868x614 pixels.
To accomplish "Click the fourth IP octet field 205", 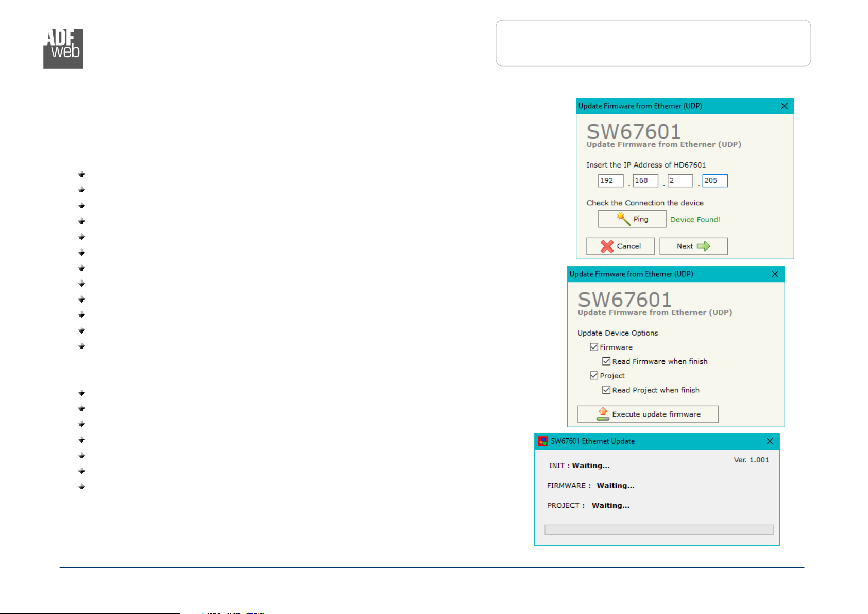I will point(715,180).
